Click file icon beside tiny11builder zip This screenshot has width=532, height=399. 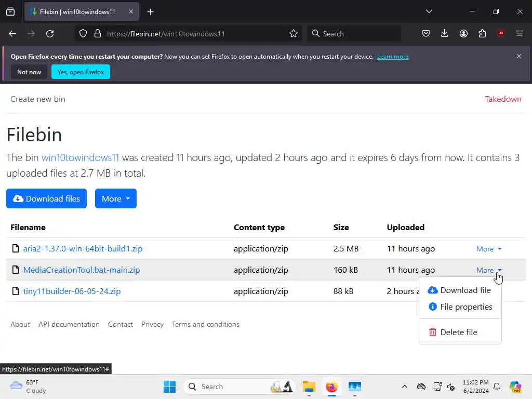point(16,291)
